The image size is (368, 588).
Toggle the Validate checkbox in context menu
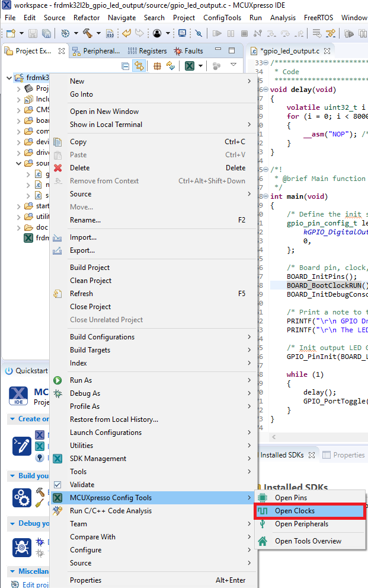pyautogui.click(x=57, y=485)
